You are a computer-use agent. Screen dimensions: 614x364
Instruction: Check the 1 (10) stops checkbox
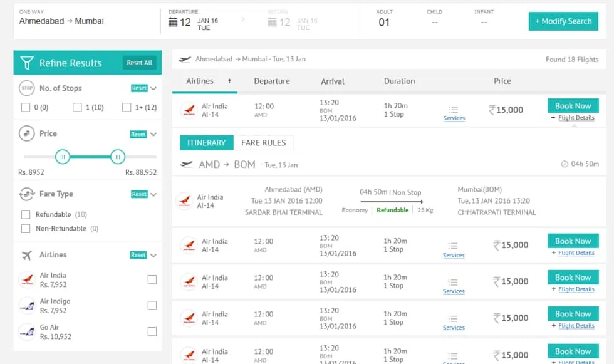coord(77,107)
